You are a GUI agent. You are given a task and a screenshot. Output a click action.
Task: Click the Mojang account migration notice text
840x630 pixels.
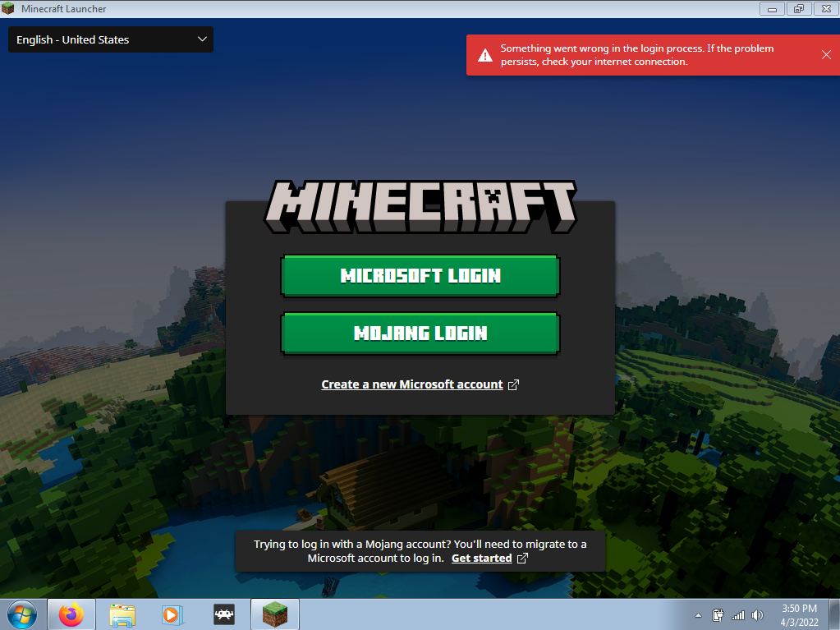(x=420, y=550)
